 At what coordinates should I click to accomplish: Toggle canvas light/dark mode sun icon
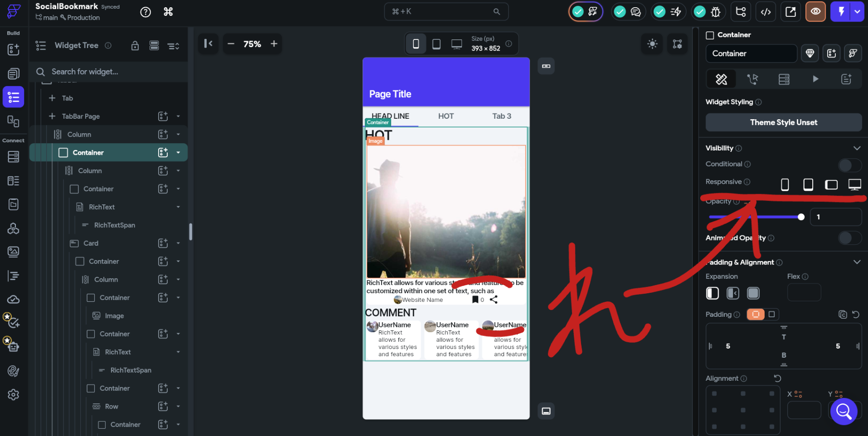(x=652, y=44)
